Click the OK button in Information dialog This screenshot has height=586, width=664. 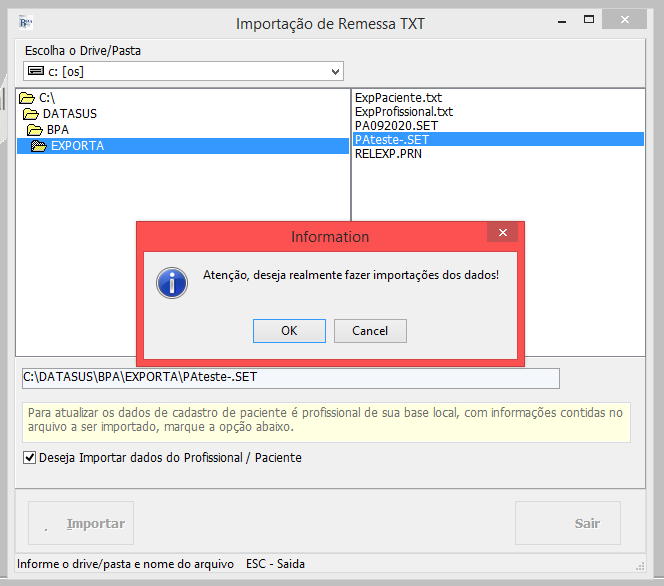(x=289, y=331)
